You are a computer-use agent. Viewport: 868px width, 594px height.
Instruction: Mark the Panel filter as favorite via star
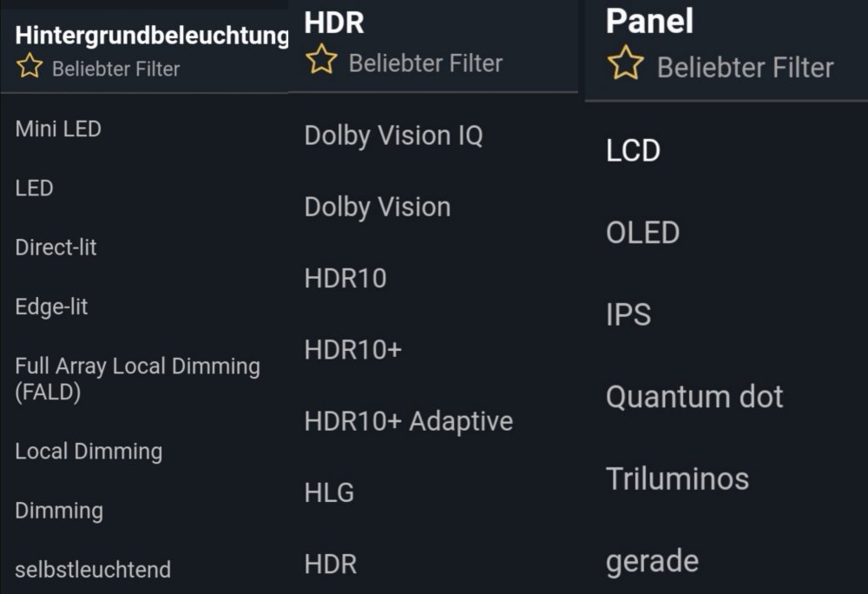[625, 65]
